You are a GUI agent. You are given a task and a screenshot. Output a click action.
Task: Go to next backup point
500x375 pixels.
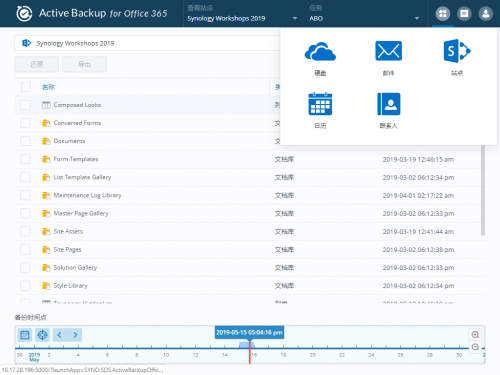[75, 335]
